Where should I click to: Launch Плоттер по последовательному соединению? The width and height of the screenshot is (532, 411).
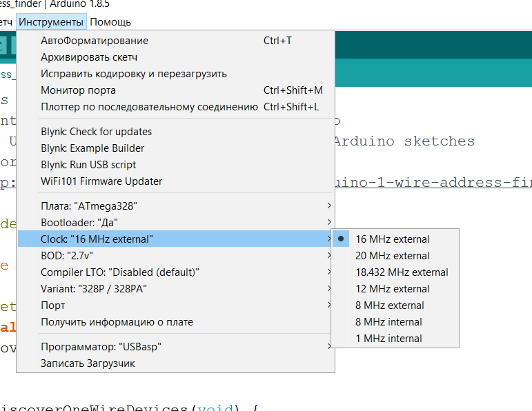(x=175, y=107)
